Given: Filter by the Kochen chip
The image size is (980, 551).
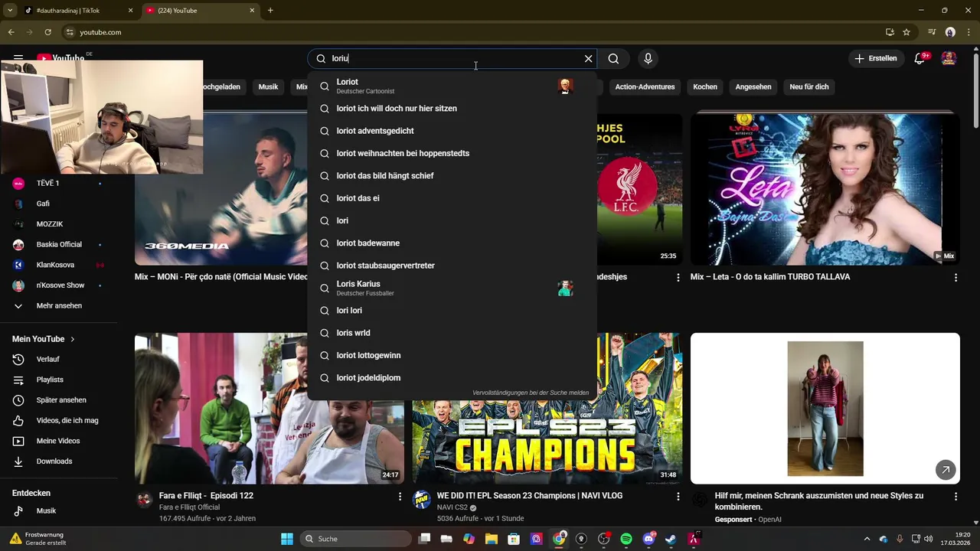Looking at the screenshot, I should (x=705, y=86).
